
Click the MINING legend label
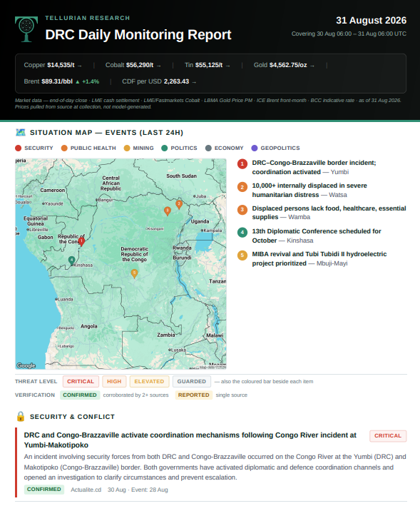[x=143, y=148]
